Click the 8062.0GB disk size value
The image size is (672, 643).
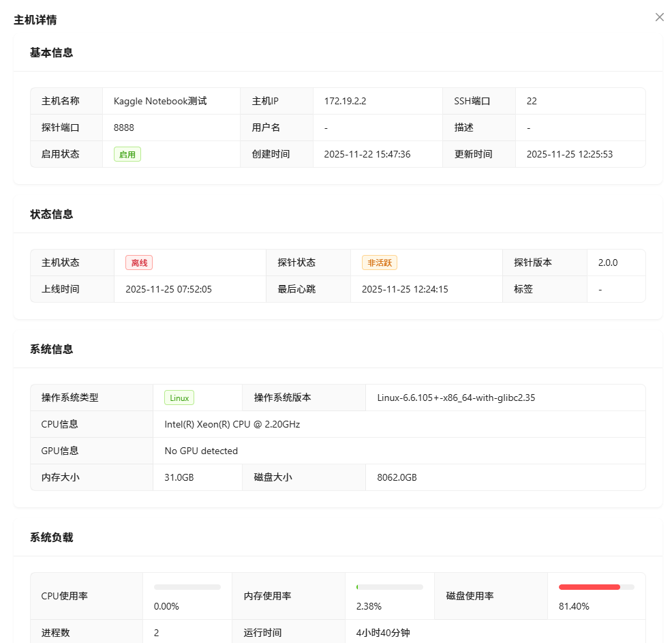coord(397,477)
